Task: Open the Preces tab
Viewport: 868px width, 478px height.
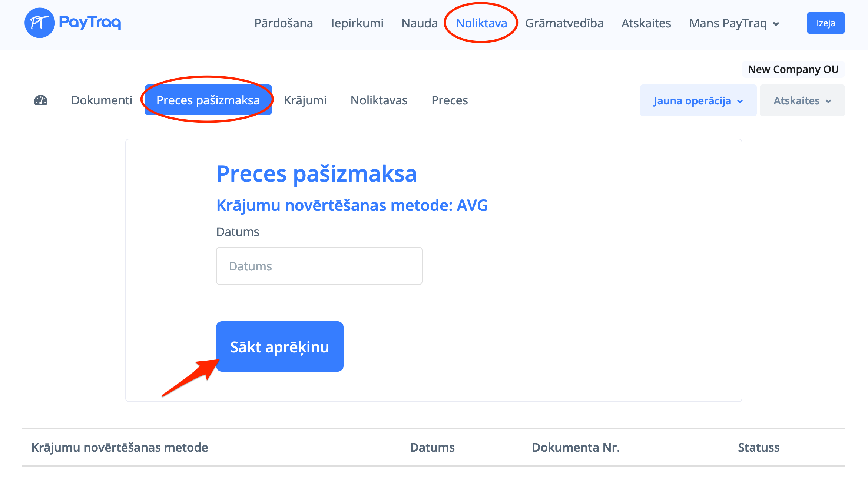Action: [x=450, y=100]
